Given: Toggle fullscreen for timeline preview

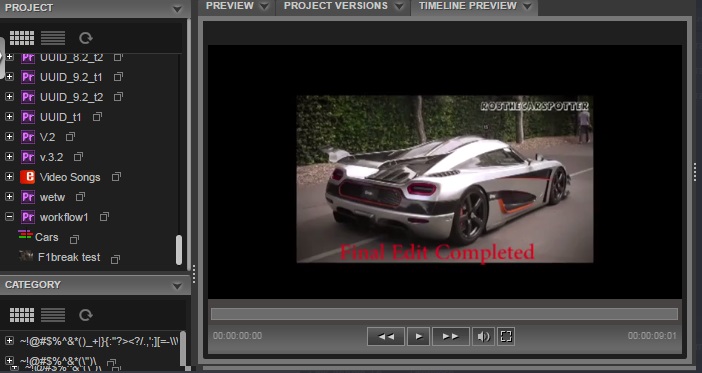Looking at the screenshot, I should point(506,336).
